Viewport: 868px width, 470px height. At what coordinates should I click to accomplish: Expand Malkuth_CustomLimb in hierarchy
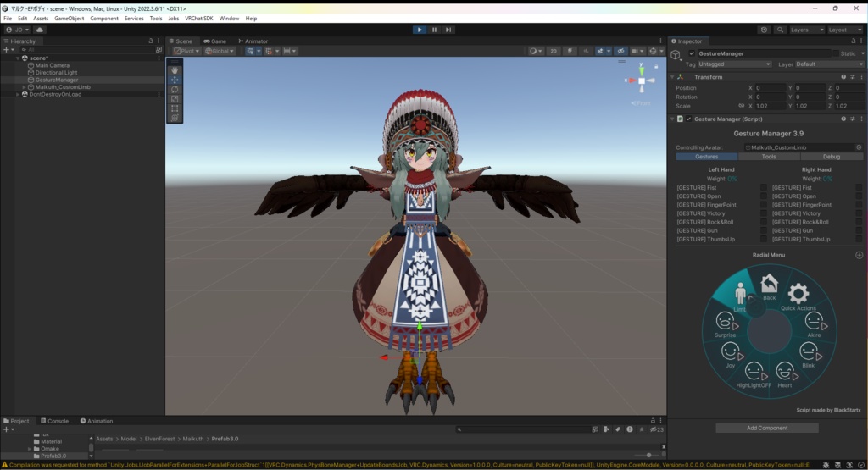tap(24, 87)
